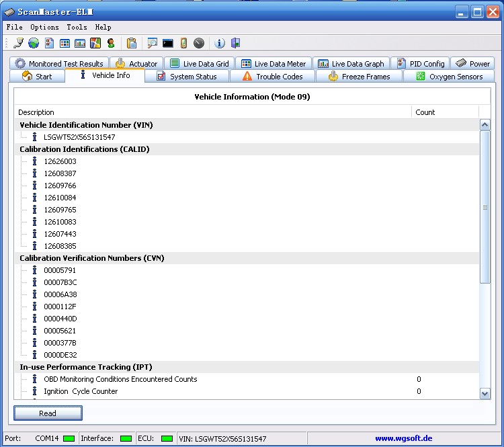Go to the Start tab
The width and height of the screenshot is (504, 447).
37,77
